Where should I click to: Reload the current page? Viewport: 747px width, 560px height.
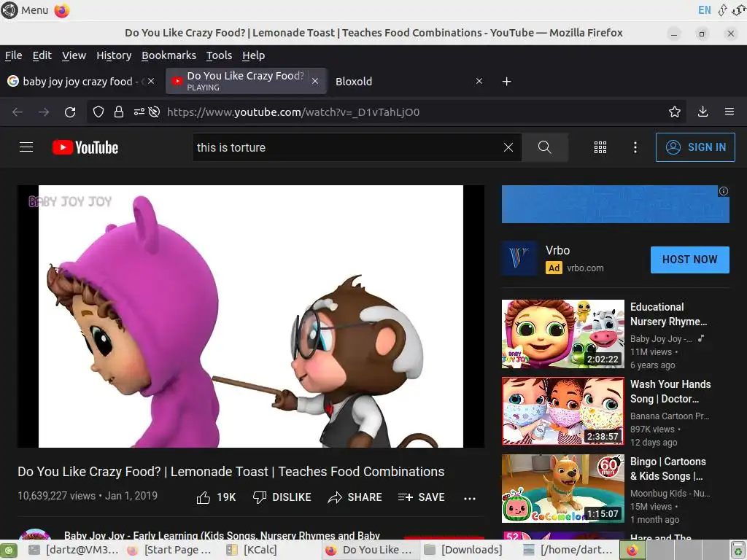(x=70, y=112)
